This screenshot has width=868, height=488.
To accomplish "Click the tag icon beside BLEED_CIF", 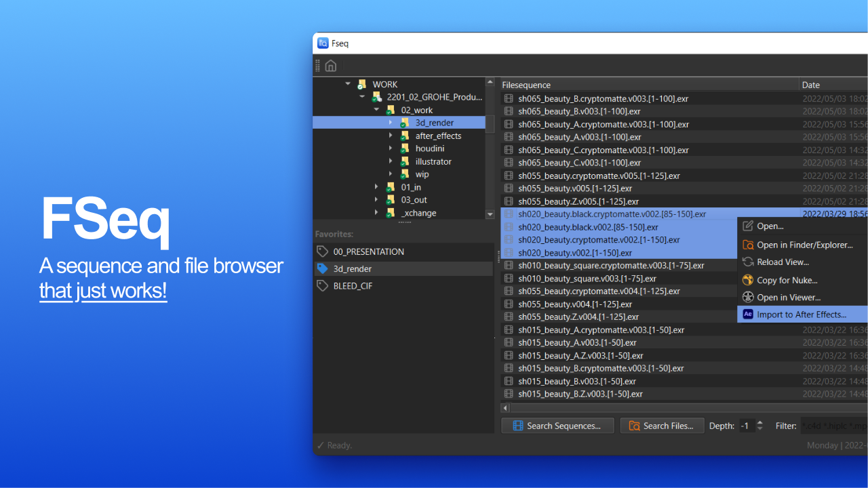I will pos(323,286).
